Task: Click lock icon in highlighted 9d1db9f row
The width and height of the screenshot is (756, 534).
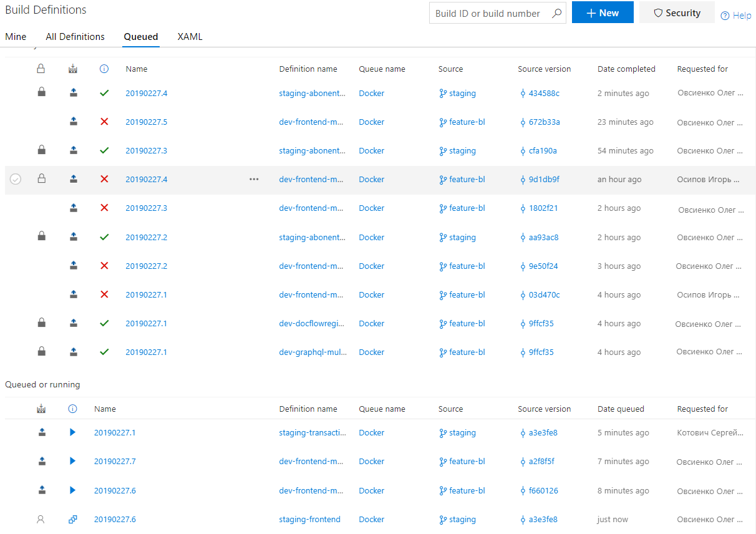Action: [x=41, y=179]
